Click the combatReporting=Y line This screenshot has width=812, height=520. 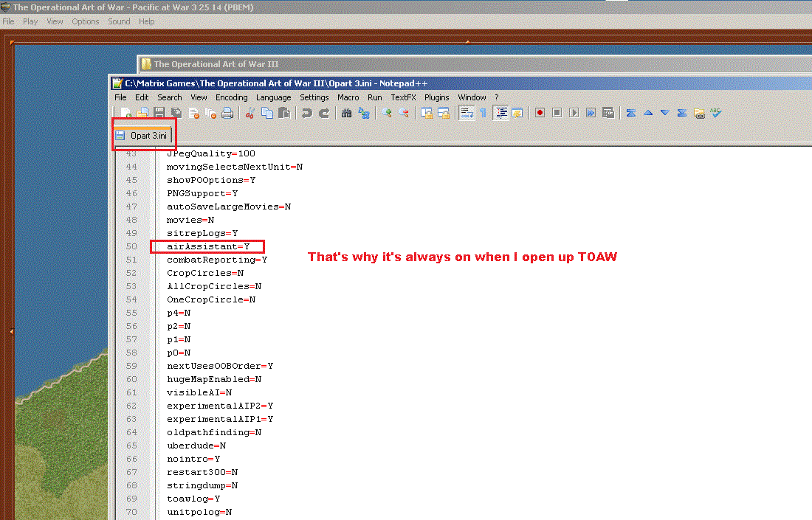[217, 260]
